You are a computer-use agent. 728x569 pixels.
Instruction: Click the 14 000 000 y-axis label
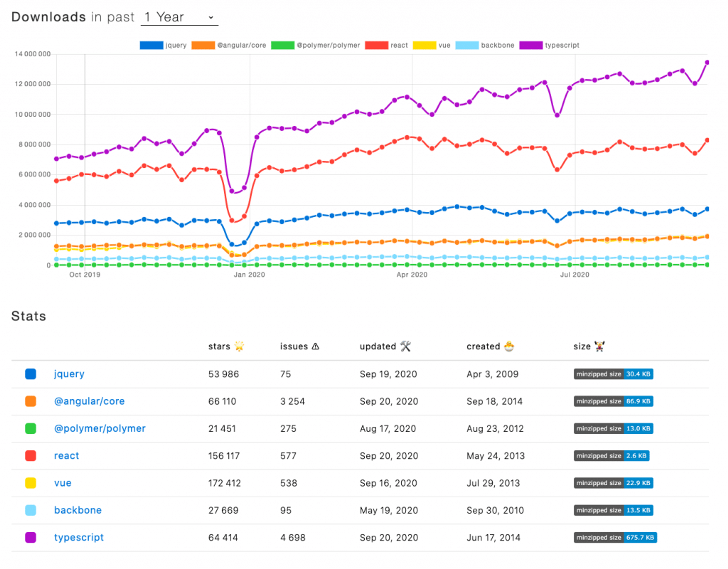(x=33, y=54)
